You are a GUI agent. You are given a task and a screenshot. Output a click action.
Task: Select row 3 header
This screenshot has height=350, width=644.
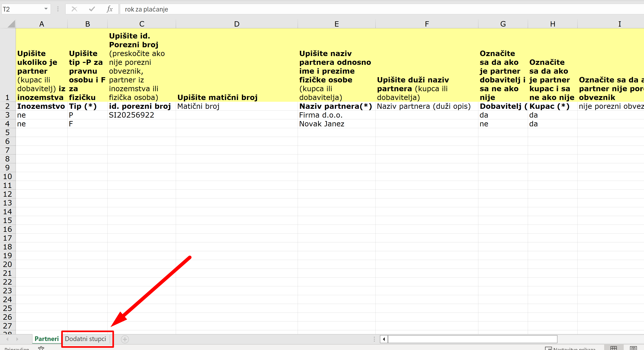tap(7, 115)
